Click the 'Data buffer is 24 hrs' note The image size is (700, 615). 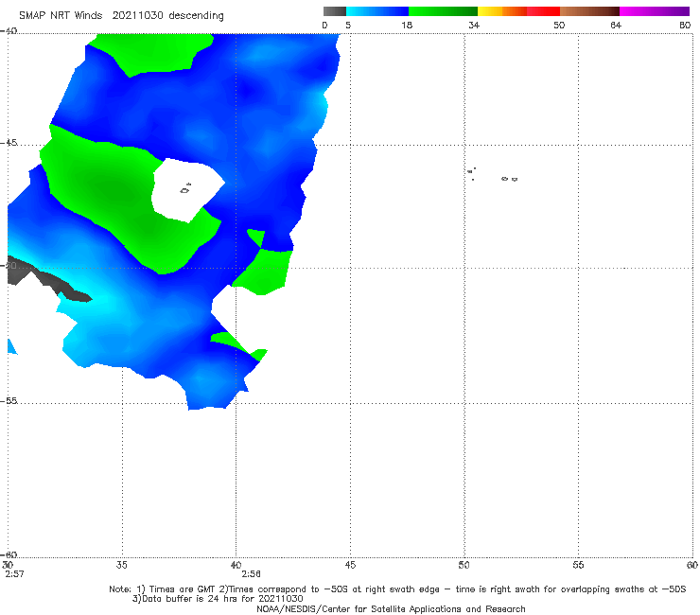(x=218, y=599)
